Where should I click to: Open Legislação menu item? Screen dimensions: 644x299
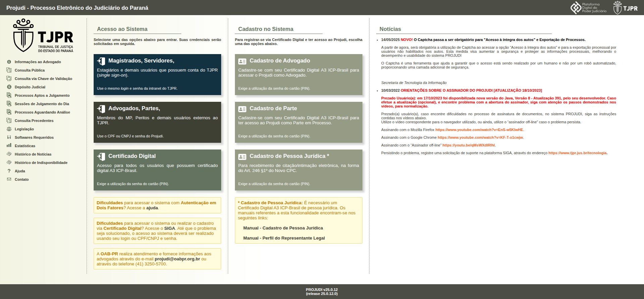(24, 129)
